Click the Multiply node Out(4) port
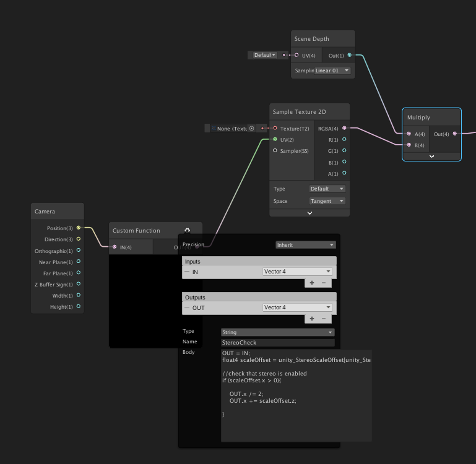The width and height of the screenshot is (476, 464). tap(455, 134)
